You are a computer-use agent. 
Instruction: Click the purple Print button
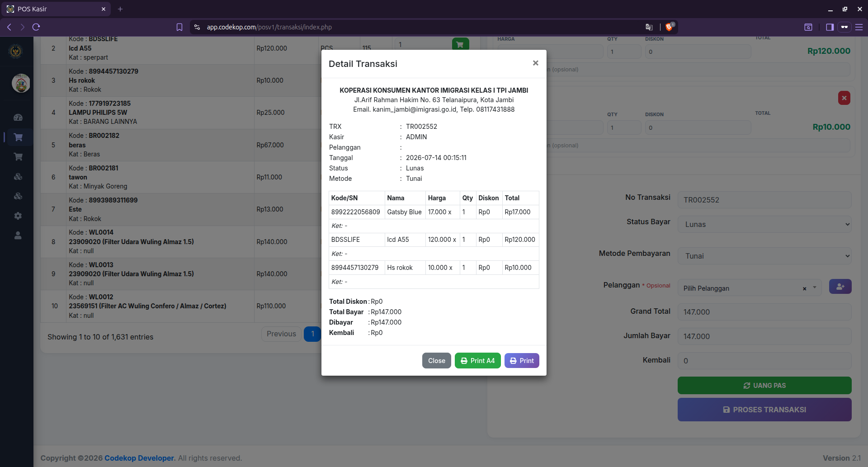coord(522,361)
